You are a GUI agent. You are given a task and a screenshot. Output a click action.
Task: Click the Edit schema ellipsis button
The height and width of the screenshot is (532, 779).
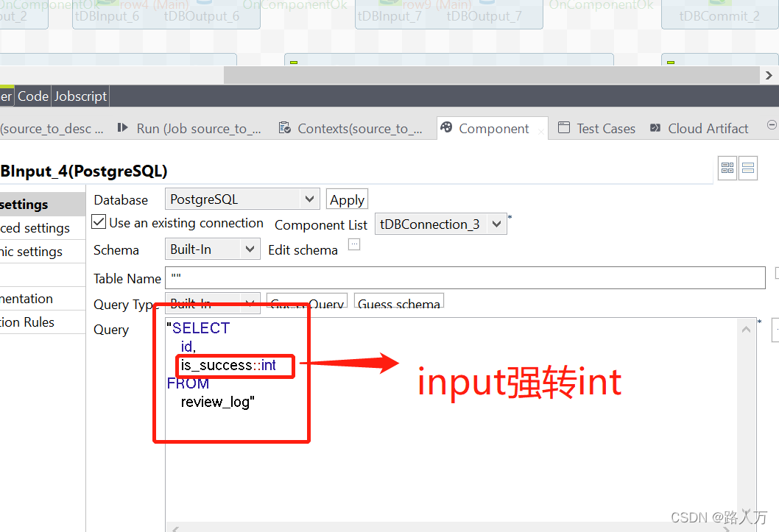pos(354,244)
